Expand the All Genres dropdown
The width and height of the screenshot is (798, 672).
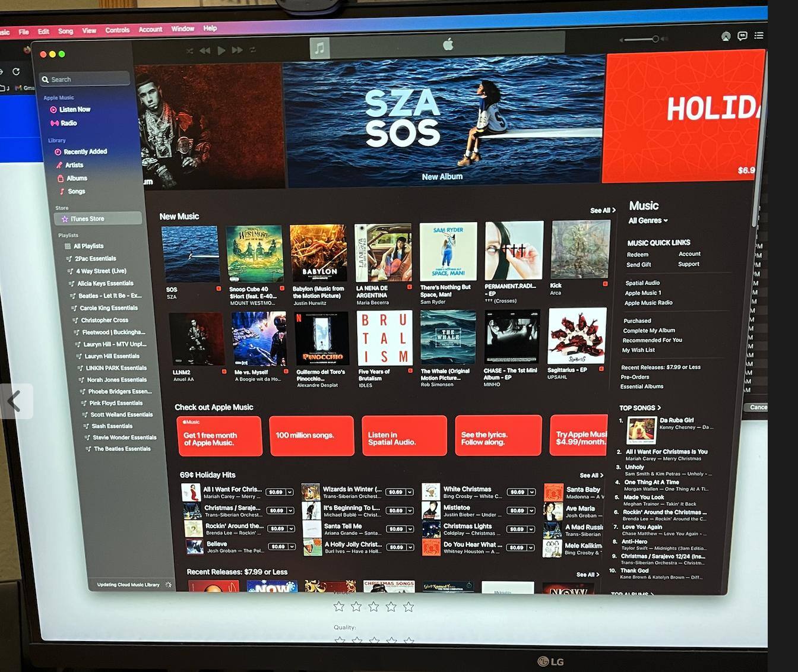648,221
